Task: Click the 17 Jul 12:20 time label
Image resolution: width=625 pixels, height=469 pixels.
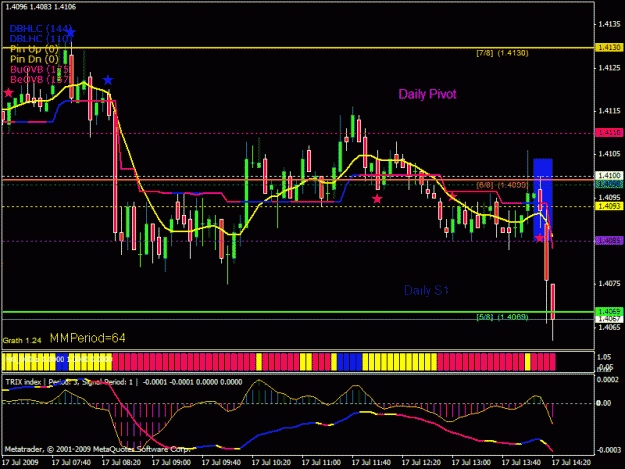Action: click(421, 463)
